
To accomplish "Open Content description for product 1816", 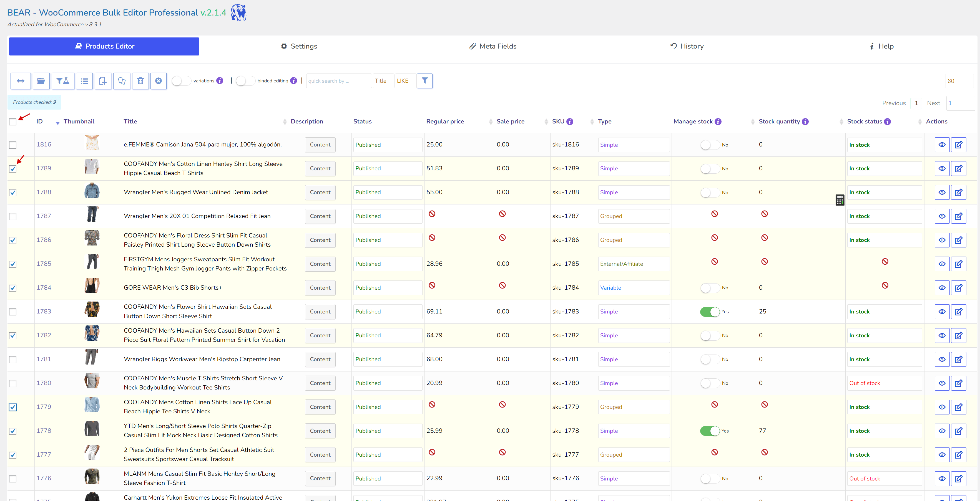I will [320, 145].
